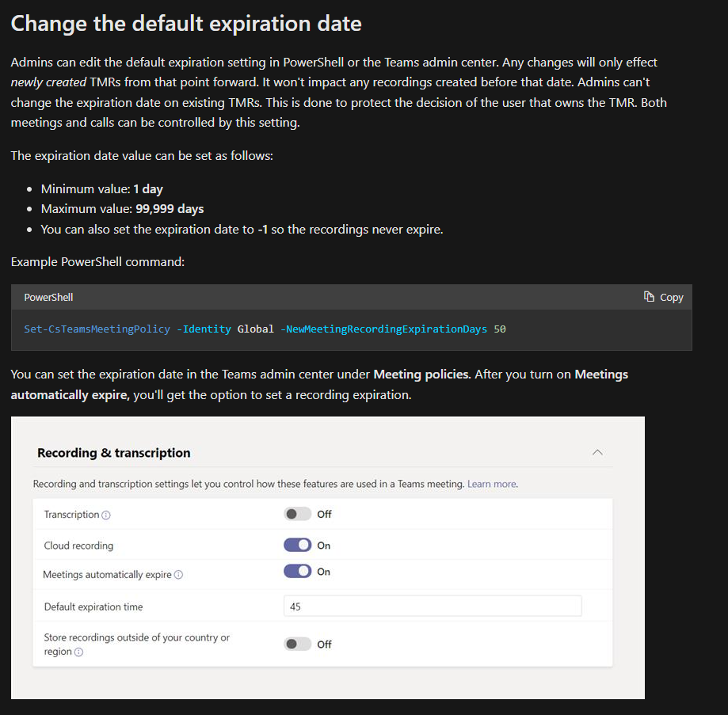Click the Default expiration time field
The image size is (728, 715).
[433, 606]
